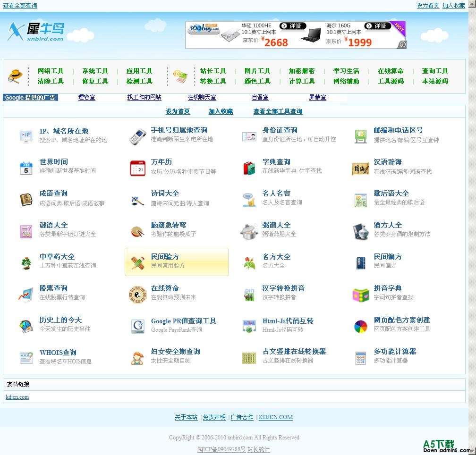
Task: Open the dictionary books icon
Action: (249, 168)
